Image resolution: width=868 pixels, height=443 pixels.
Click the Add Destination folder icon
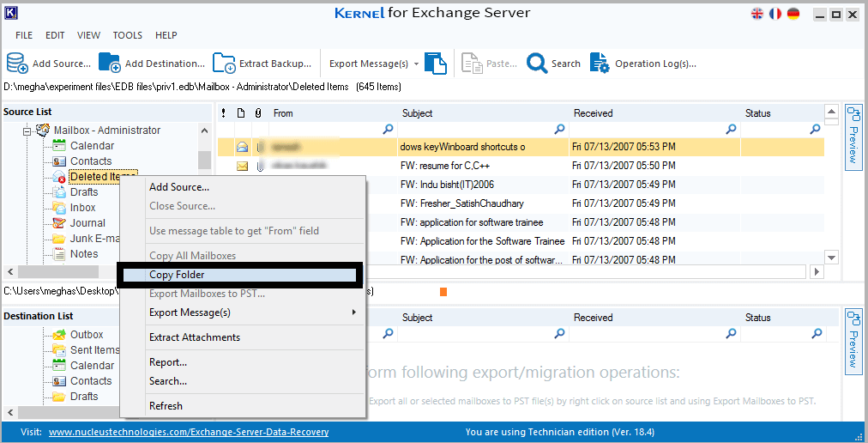[110, 64]
